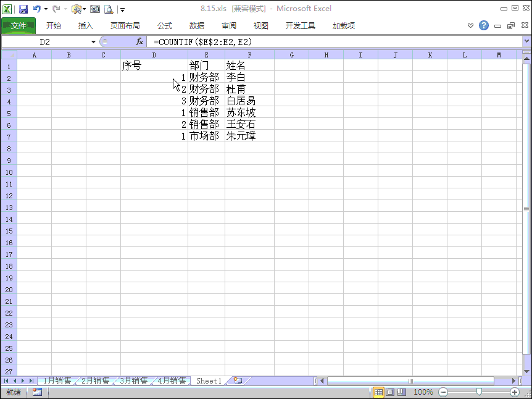Switch to the 1月销售 sheet tab
532x399 pixels.
pyautogui.click(x=57, y=380)
